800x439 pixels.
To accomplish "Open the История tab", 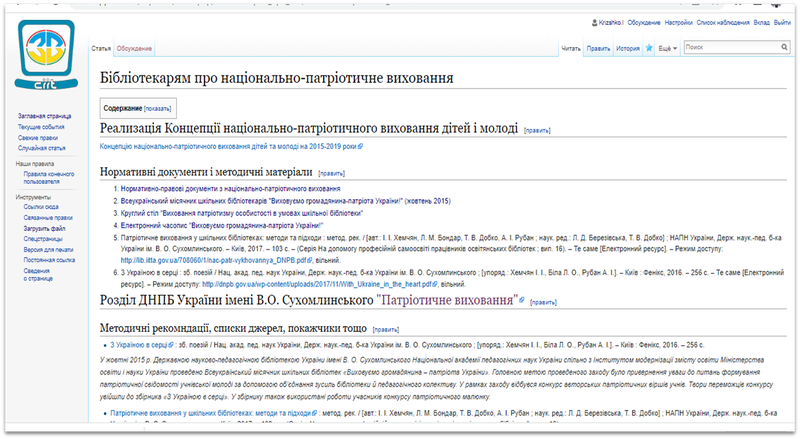I will tap(628, 48).
